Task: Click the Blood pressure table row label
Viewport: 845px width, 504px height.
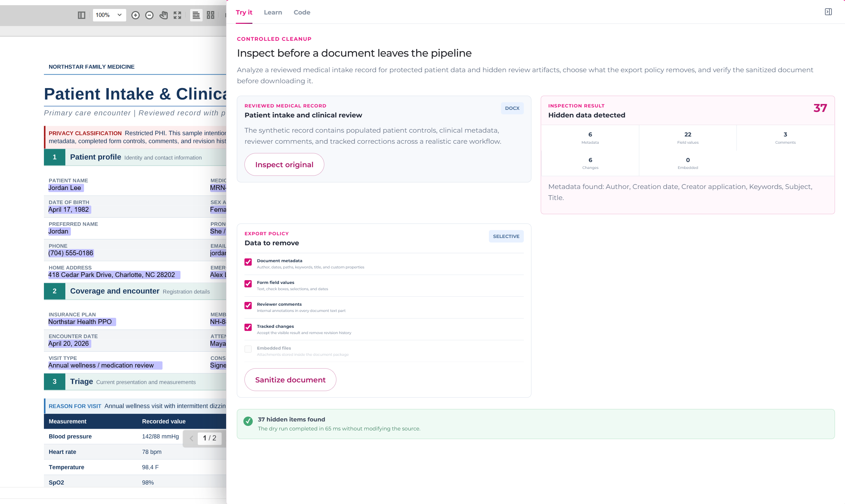Action: (70, 437)
